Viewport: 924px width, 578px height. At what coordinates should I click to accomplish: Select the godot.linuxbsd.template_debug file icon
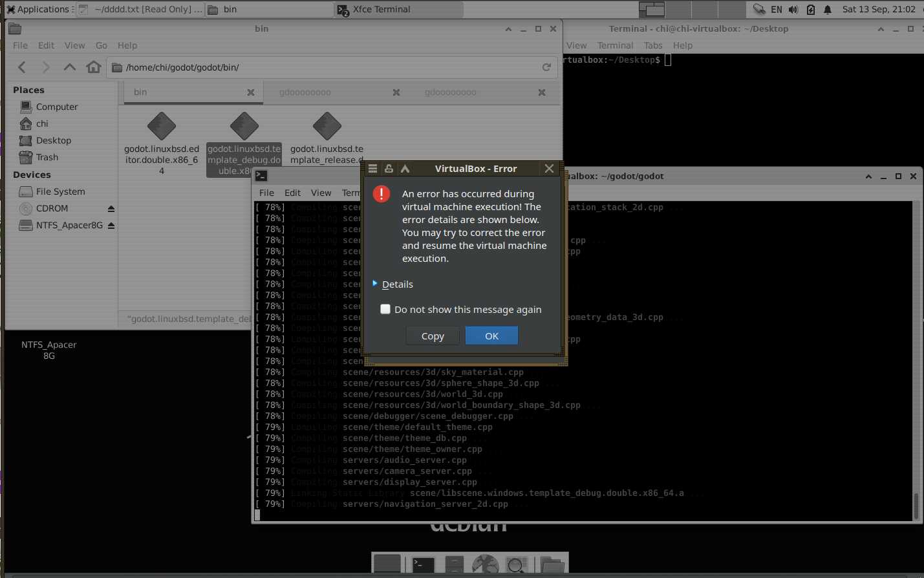coord(244,126)
